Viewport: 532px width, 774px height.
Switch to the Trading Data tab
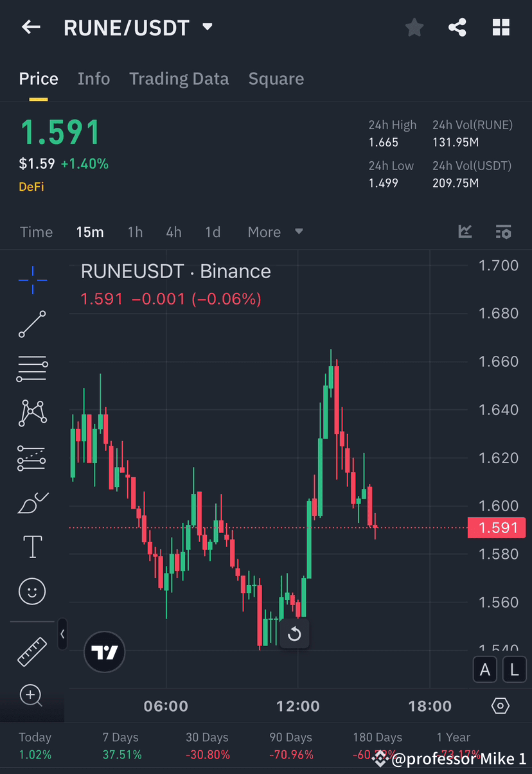tap(179, 78)
